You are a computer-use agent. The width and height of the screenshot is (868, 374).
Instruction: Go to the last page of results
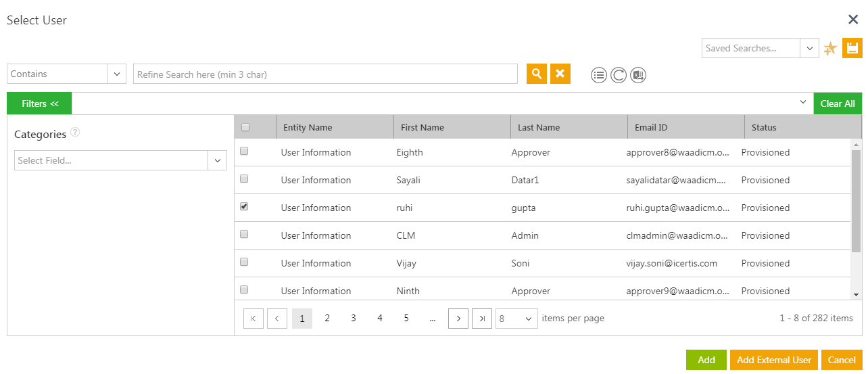pyautogui.click(x=482, y=319)
